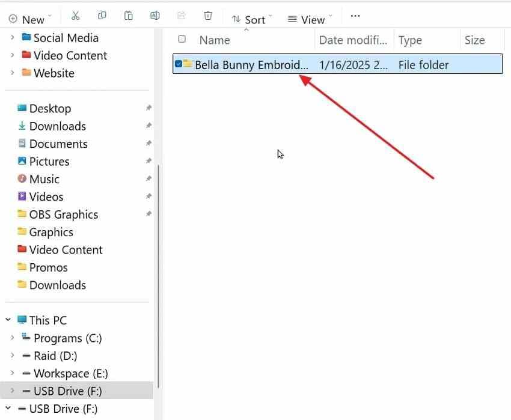The image size is (511, 420).
Task: Click the pin beside Pictures
Action: (148, 160)
